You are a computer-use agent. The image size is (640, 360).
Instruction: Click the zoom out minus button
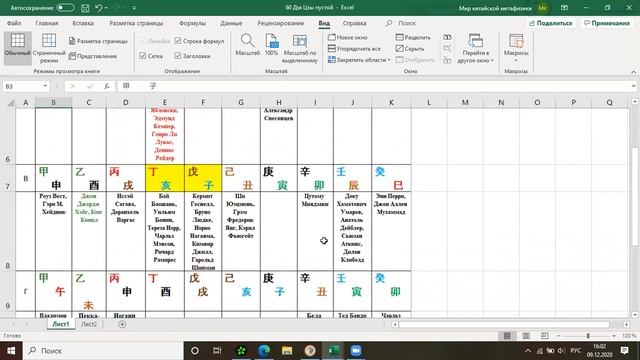click(x=559, y=336)
